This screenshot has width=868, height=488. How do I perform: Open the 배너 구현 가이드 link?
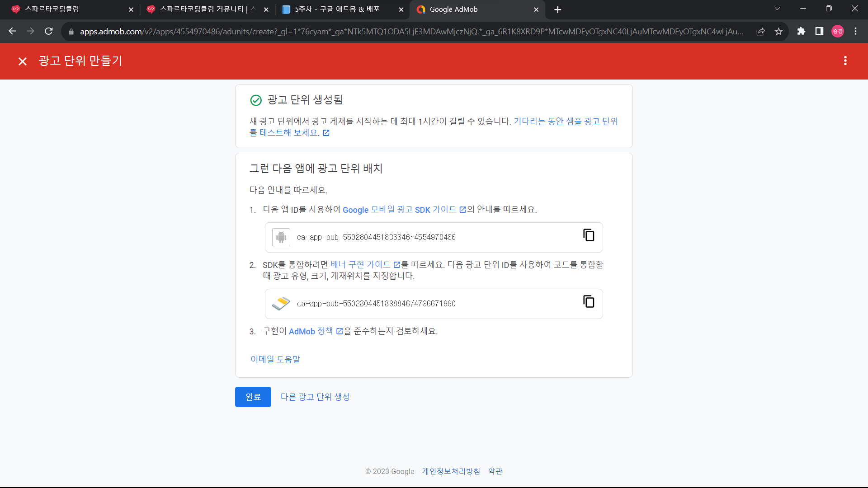pyautogui.click(x=365, y=265)
